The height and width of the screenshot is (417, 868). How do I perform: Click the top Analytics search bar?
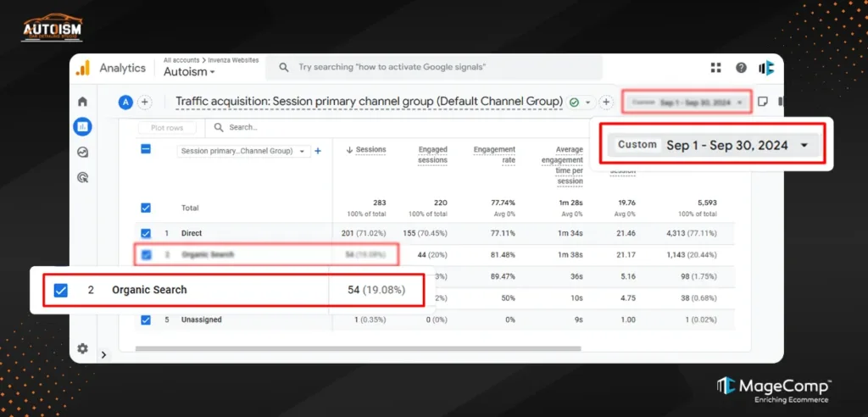coord(434,68)
